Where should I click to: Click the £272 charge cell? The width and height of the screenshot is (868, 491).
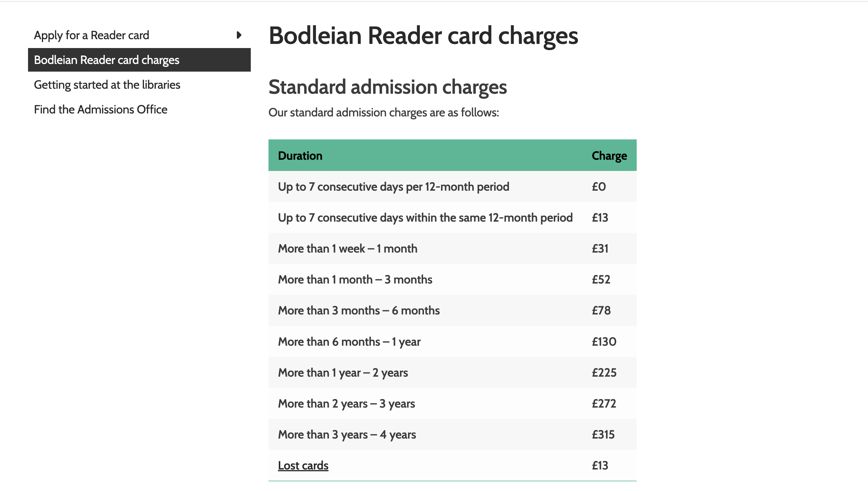coord(604,404)
